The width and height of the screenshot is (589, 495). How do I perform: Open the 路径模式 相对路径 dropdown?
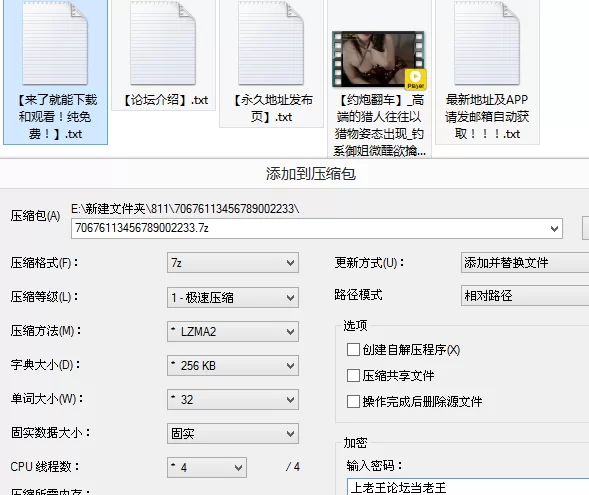[x=525, y=296]
